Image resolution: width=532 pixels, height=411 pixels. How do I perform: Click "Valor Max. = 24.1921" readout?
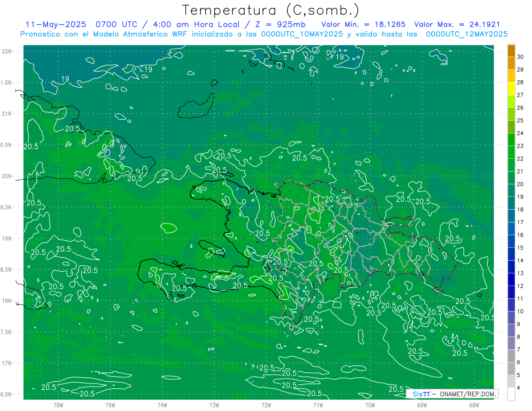[x=457, y=24]
